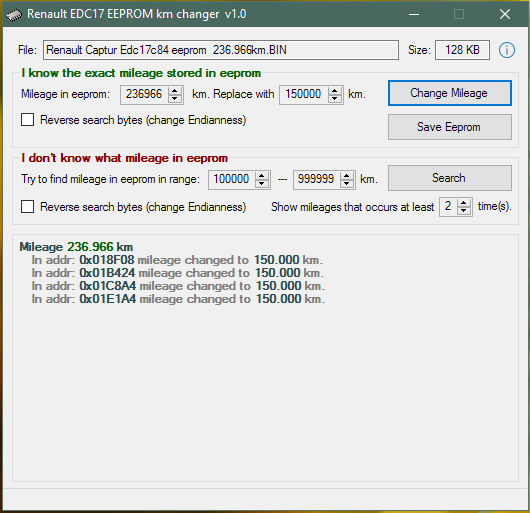Viewport: 530px width, 513px height.
Task: Select the Mileage 236.966 km result header
Action: (x=76, y=247)
